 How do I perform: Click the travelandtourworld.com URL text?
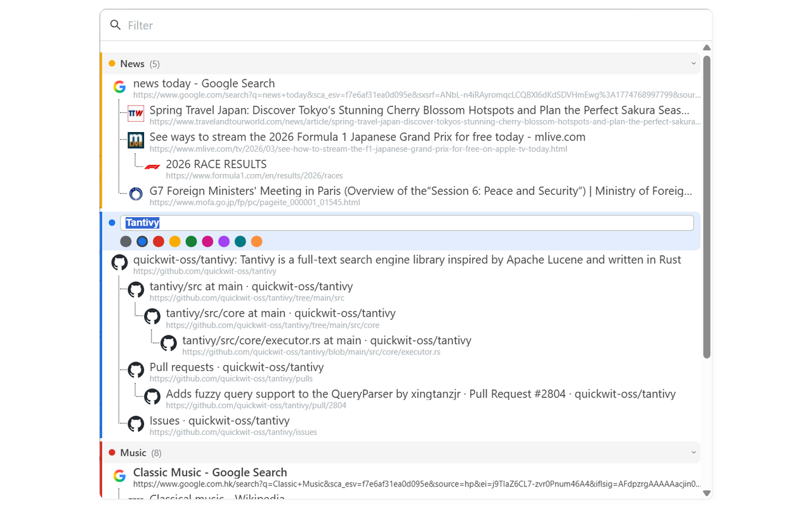[425, 122]
